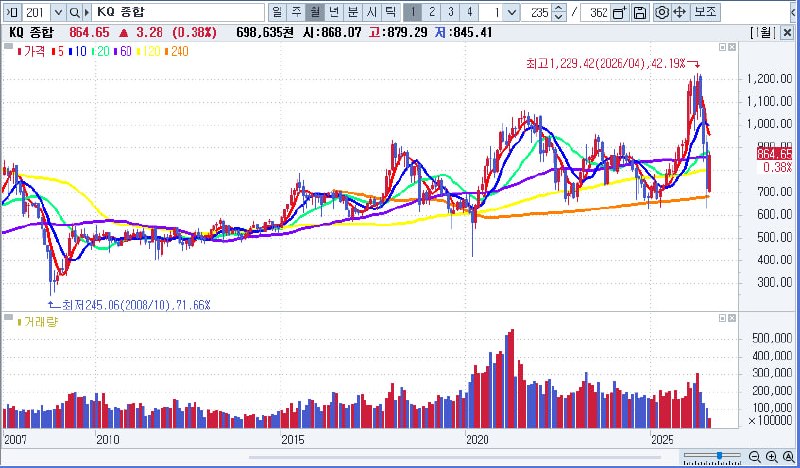The width and height of the screenshot is (800, 468).
Task: Switch to minute chart with 분 button
Action: tap(353, 12)
